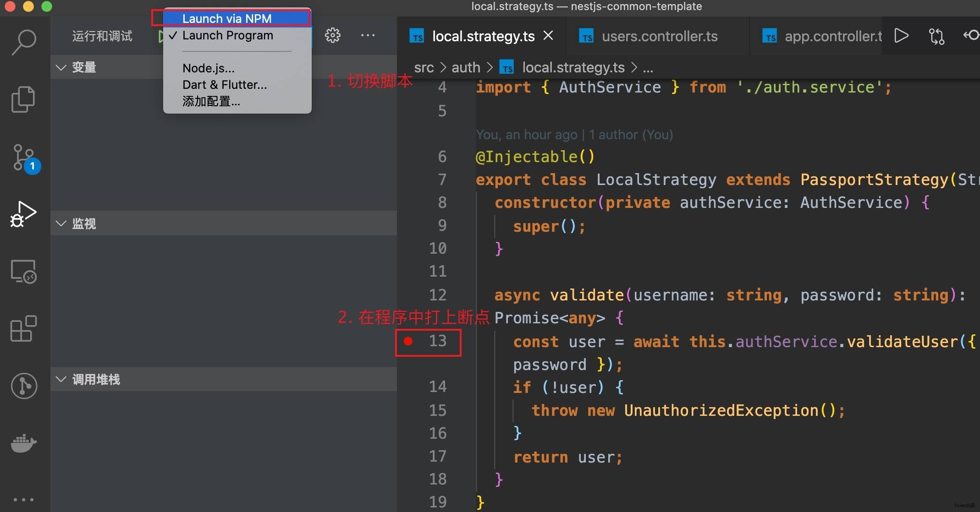980x512 pixels.
Task: Select Launch via NPM configuration
Action: pos(237,18)
